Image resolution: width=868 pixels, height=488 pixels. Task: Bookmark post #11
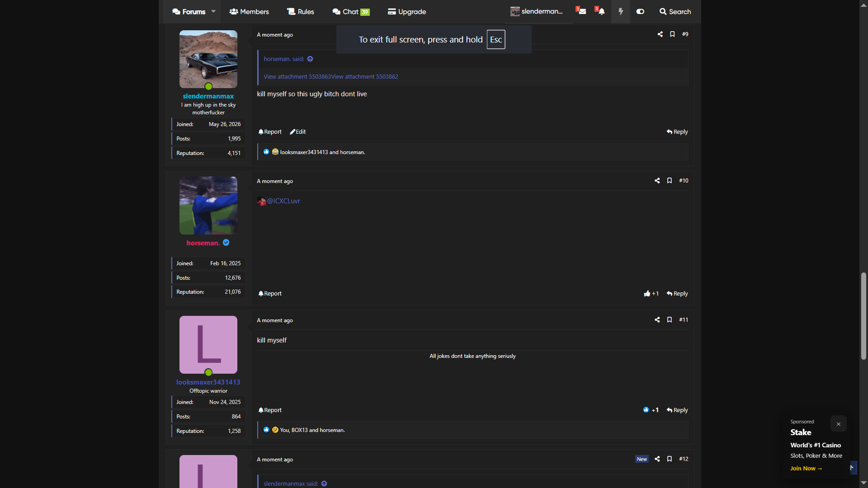click(x=670, y=320)
